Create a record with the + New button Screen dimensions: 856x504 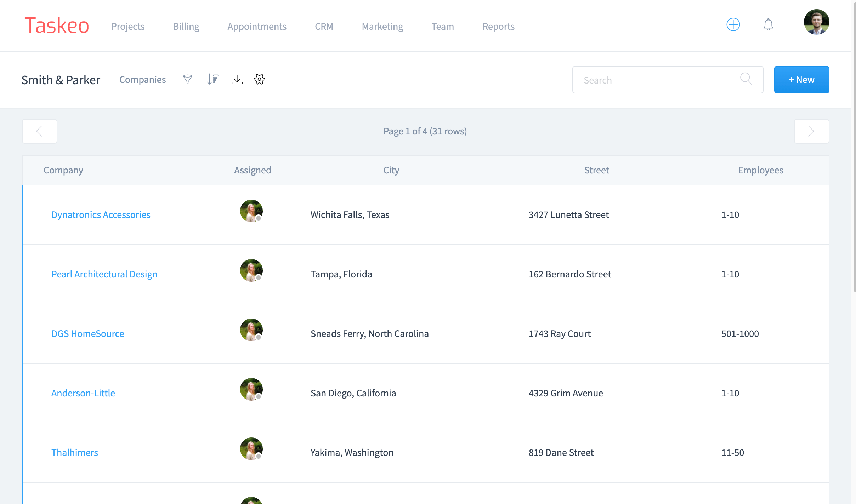click(x=801, y=79)
